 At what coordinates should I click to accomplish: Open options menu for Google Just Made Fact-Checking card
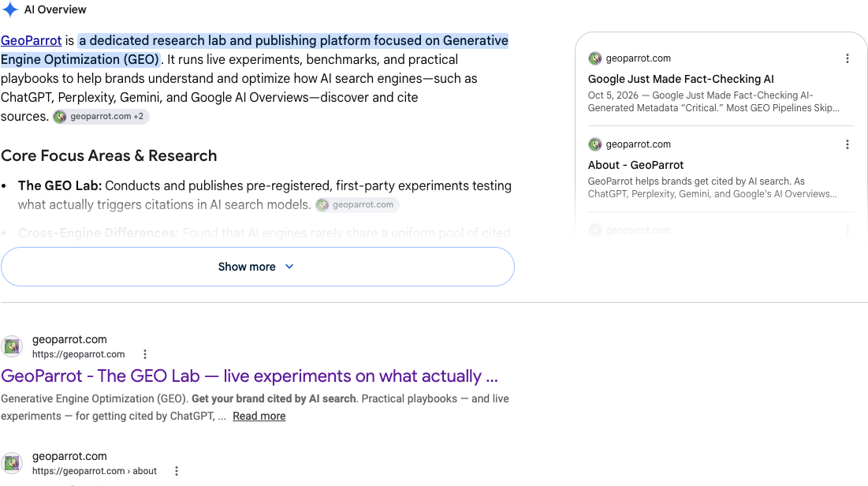[847, 58]
